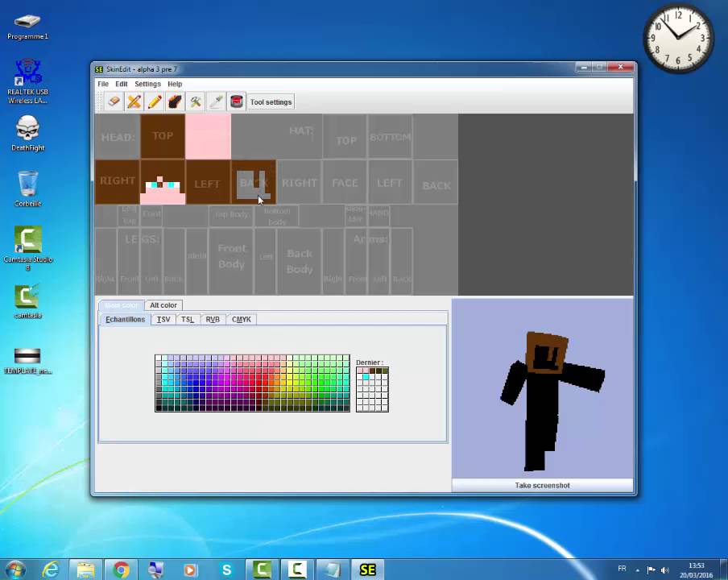The image size is (728, 580).
Task: Click the 3D skin preview character
Action: click(x=551, y=400)
